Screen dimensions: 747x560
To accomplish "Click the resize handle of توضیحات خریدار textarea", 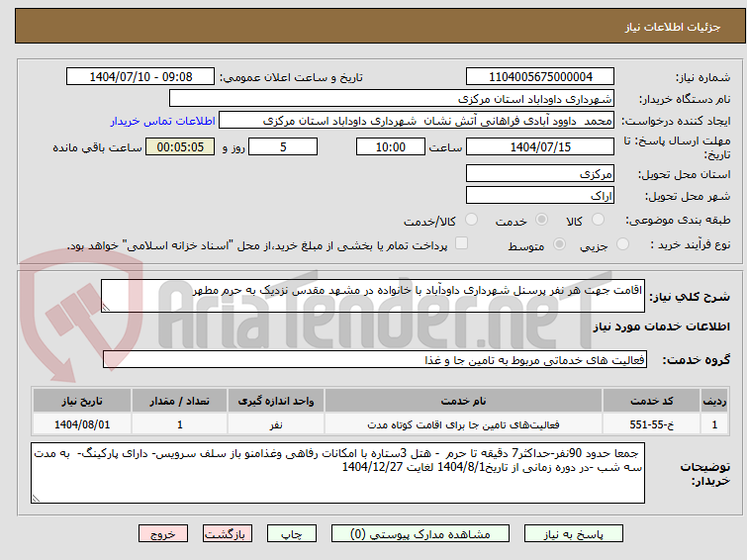I will (x=37, y=498).
